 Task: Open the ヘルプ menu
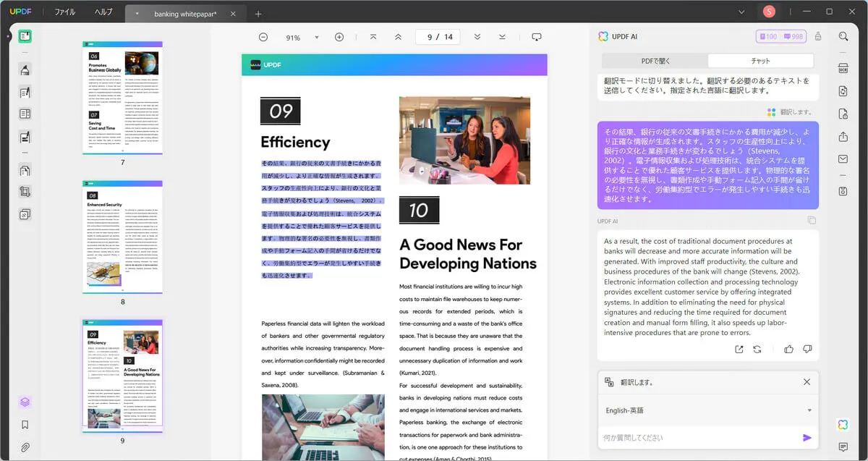click(x=104, y=12)
